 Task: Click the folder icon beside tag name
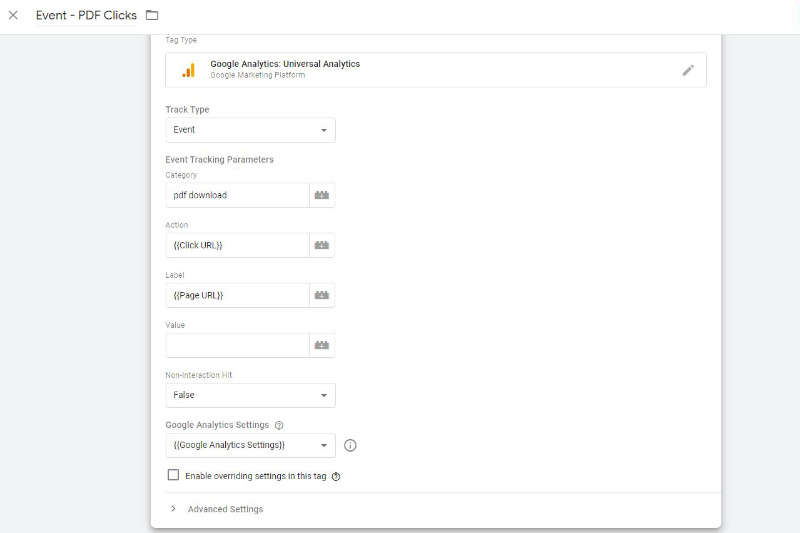point(152,15)
